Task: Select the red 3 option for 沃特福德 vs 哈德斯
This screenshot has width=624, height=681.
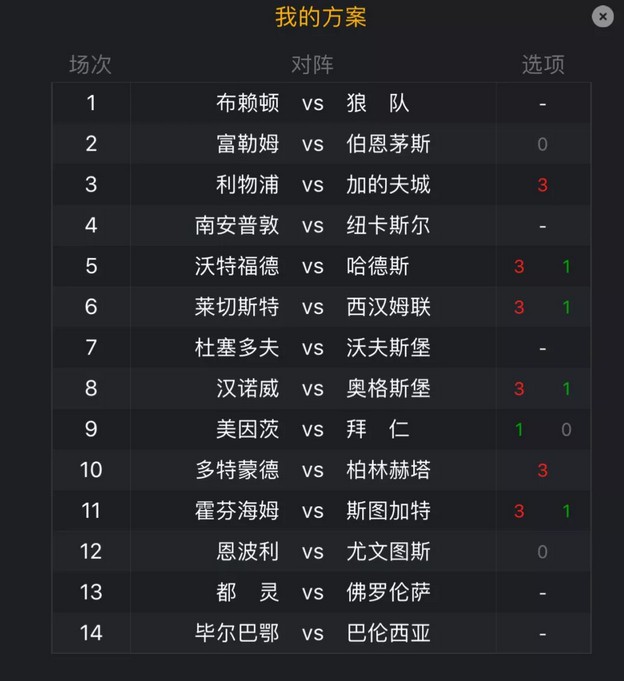Action: (519, 267)
